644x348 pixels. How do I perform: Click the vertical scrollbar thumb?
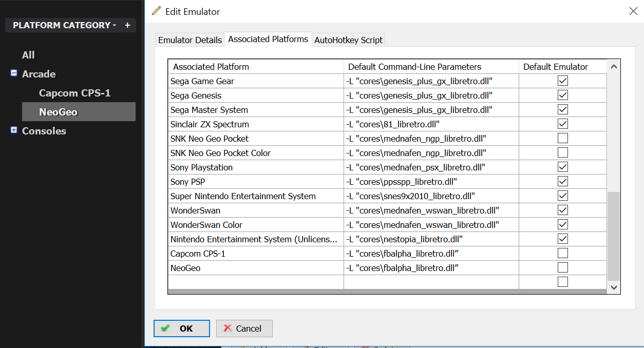tap(614, 236)
